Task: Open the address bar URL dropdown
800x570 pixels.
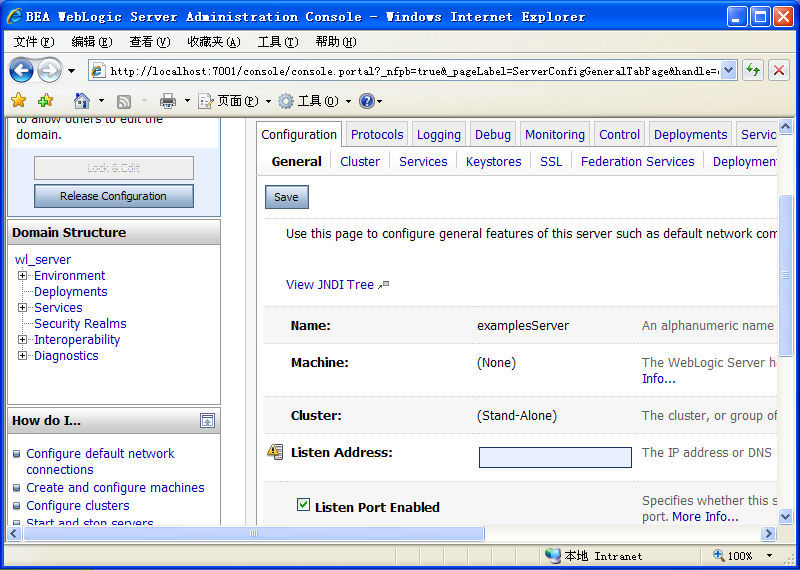Action: tap(728, 70)
